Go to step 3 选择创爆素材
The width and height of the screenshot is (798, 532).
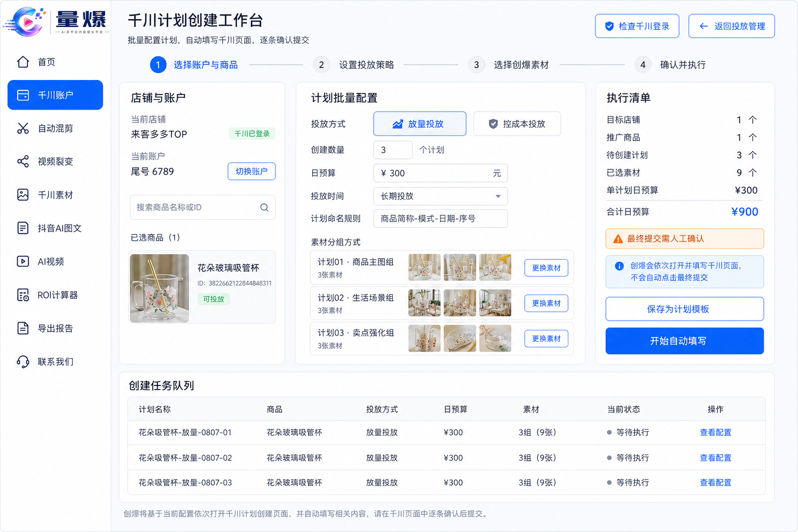tap(509, 64)
